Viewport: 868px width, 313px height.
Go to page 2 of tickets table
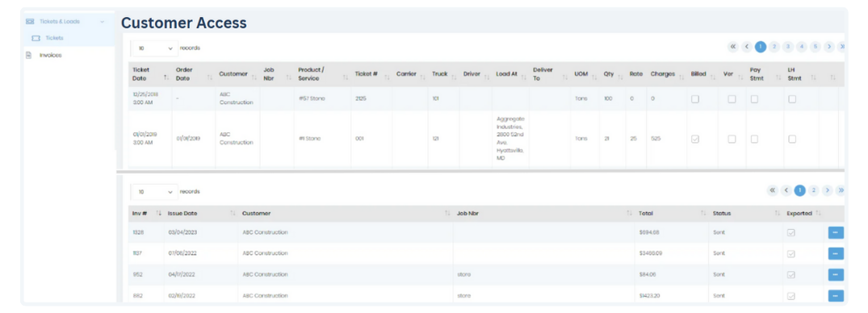coord(774,47)
